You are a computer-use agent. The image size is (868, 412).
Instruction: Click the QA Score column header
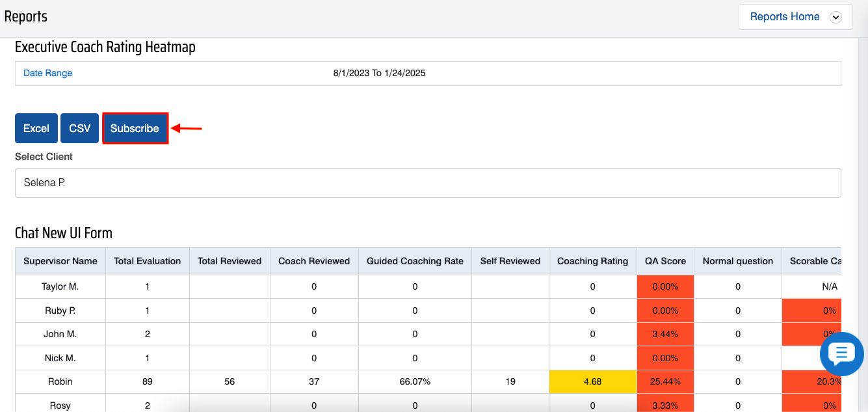pos(665,261)
